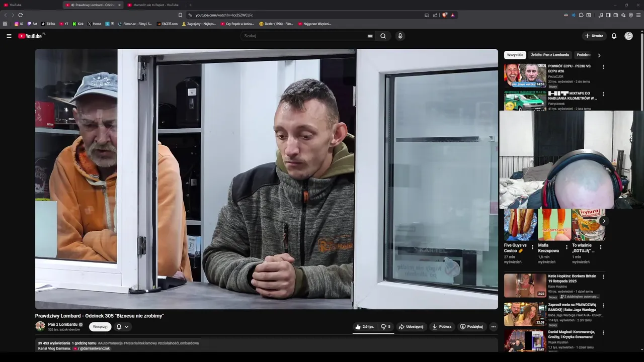Open Daniel Magical Kontrowersje video thumbnail

[x=525, y=340]
